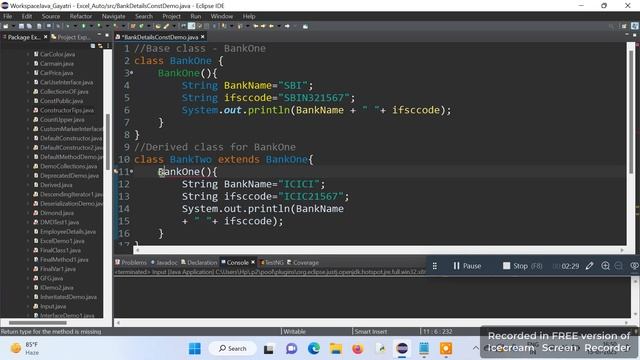Screen dimensions: 640x360
Task: Open the Forward history dropdown arrow
Action: [295, 26]
